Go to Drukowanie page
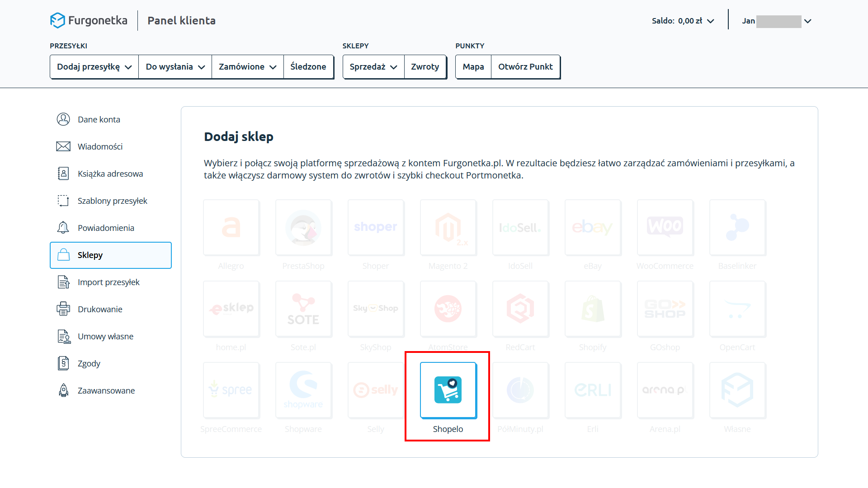Image resolution: width=868 pixels, height=488 pixels. pyautogui.click(x=100, y=309)
